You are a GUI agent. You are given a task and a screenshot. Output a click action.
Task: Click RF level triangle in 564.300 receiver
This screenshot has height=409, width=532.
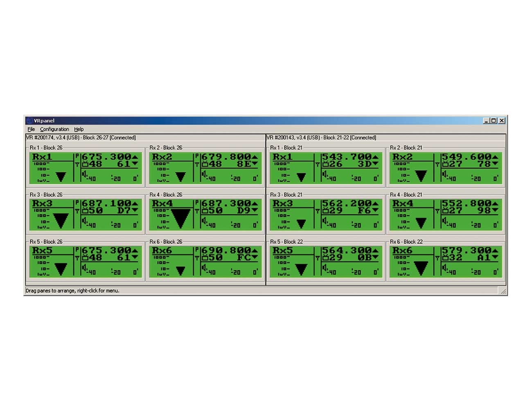coord(301,269)
